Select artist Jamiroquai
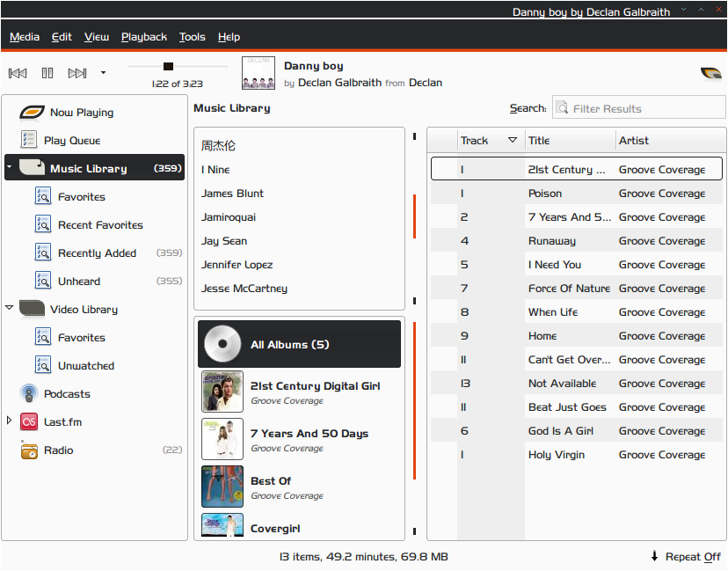This screenshot has height=571, width=728. [x=299, y=217]
